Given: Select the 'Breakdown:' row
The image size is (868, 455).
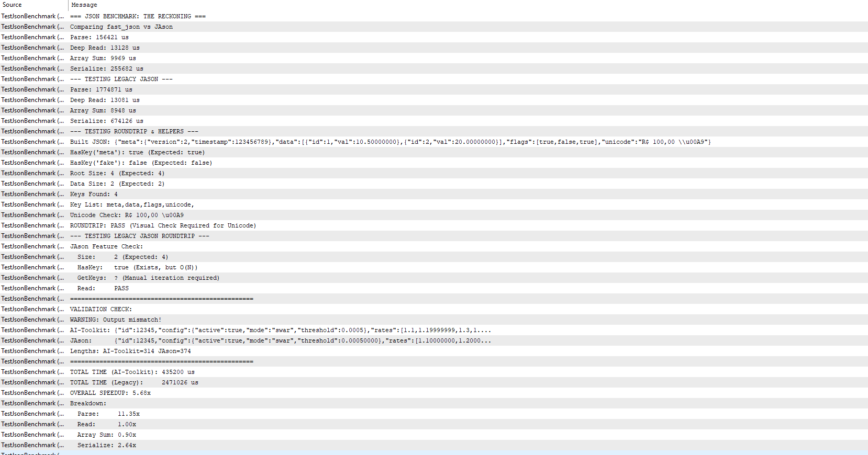Looking at the screenshot, I should coord(434,403).
